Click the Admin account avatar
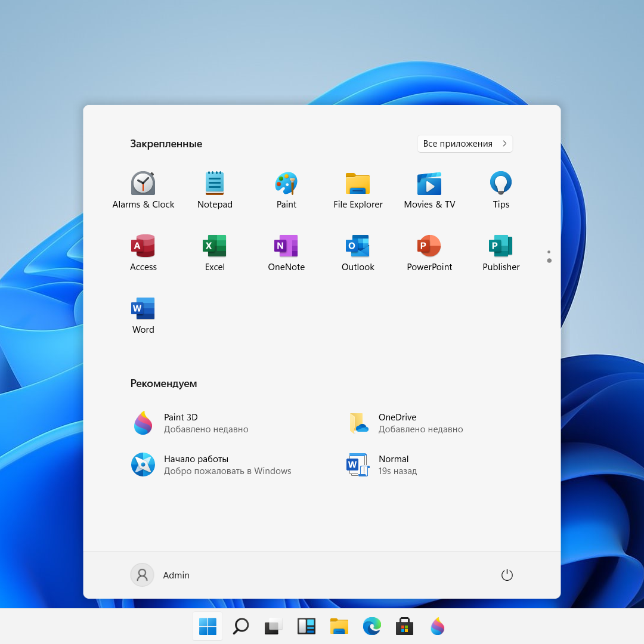This screenshot has width=644, height=644. [x=142, y=575]
